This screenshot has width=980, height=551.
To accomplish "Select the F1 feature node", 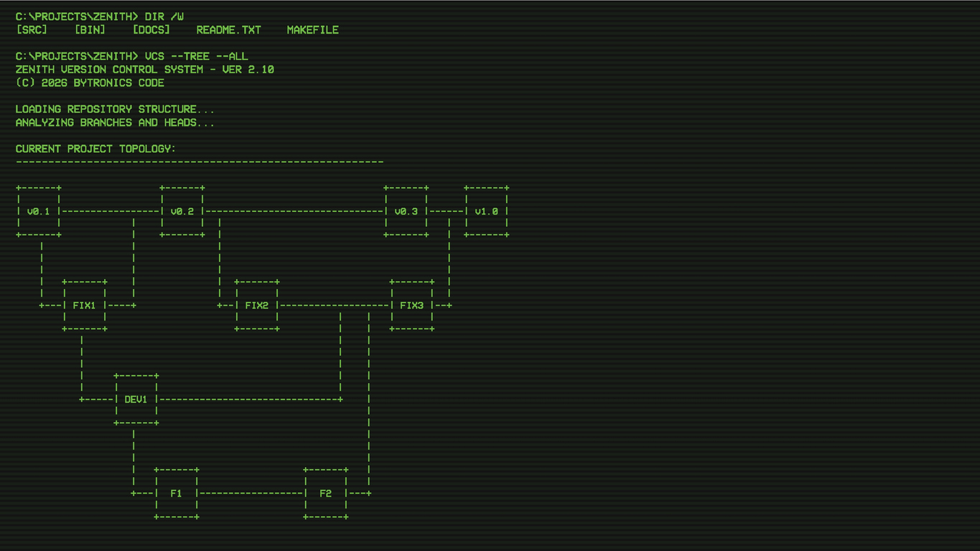I will point(177,494).
